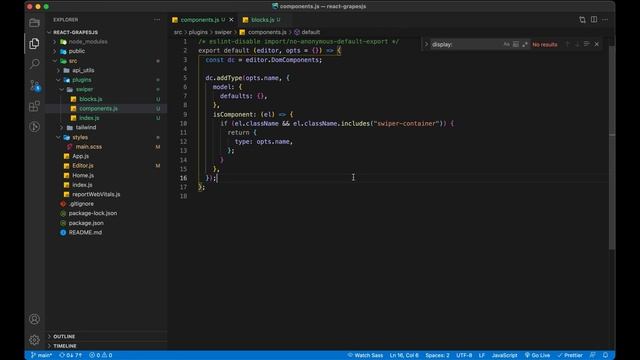Expand Replace mode in the find widget
This screenshot has width=640, height=360.
426,44
